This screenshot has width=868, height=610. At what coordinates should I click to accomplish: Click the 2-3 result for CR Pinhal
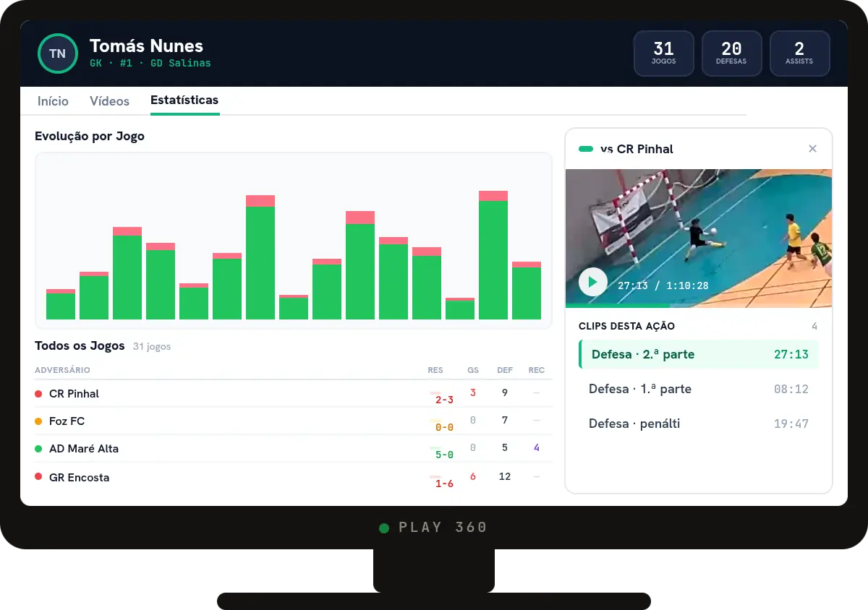tap(444, 400)
